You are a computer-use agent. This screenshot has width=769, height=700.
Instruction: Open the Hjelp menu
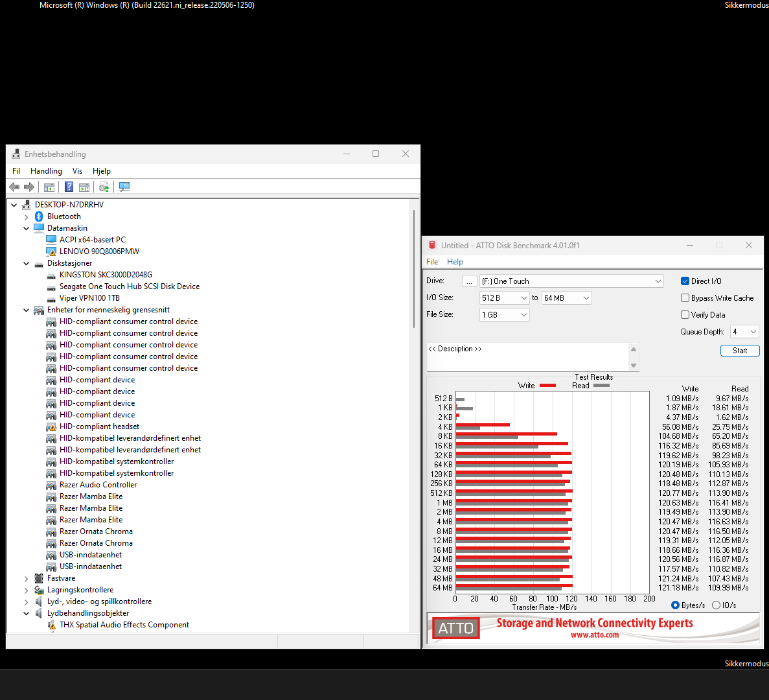pyautogui.click(x=102, y=170)
